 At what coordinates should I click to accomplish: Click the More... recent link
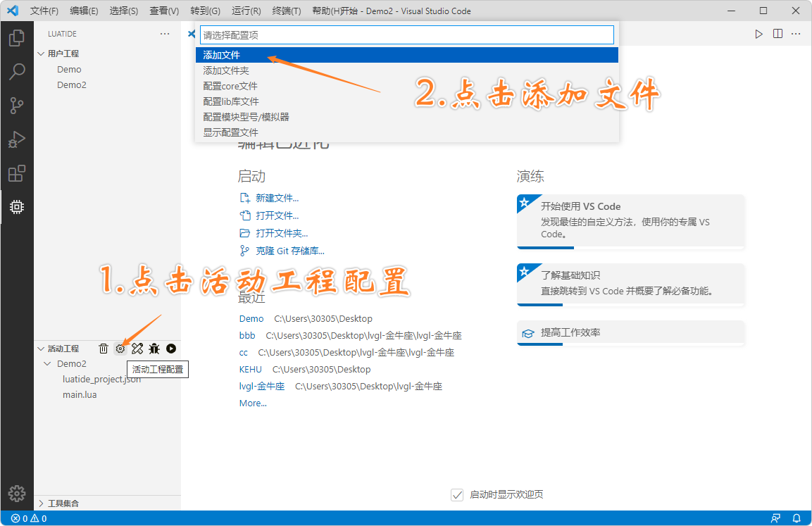click(x=253, y=403)
